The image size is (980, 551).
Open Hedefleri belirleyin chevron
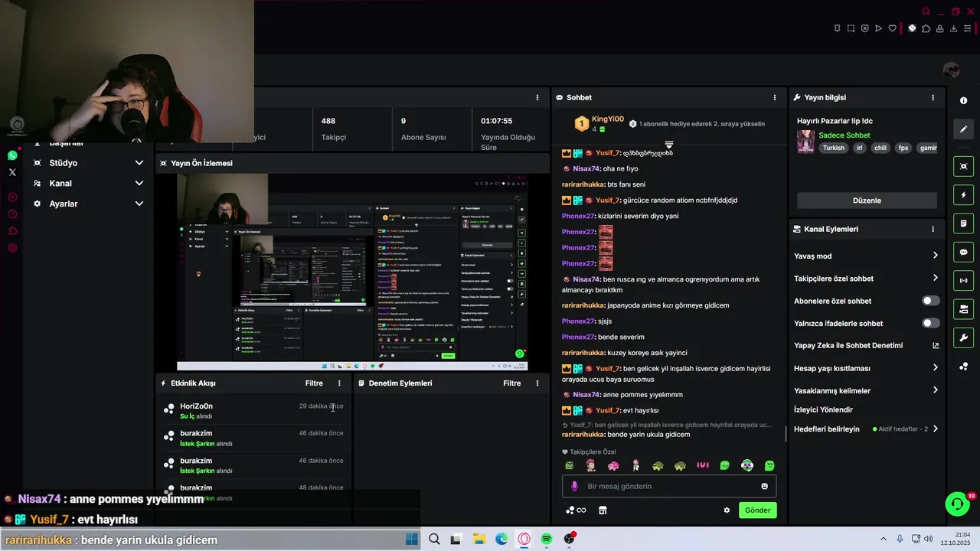[x=935, y=429]
